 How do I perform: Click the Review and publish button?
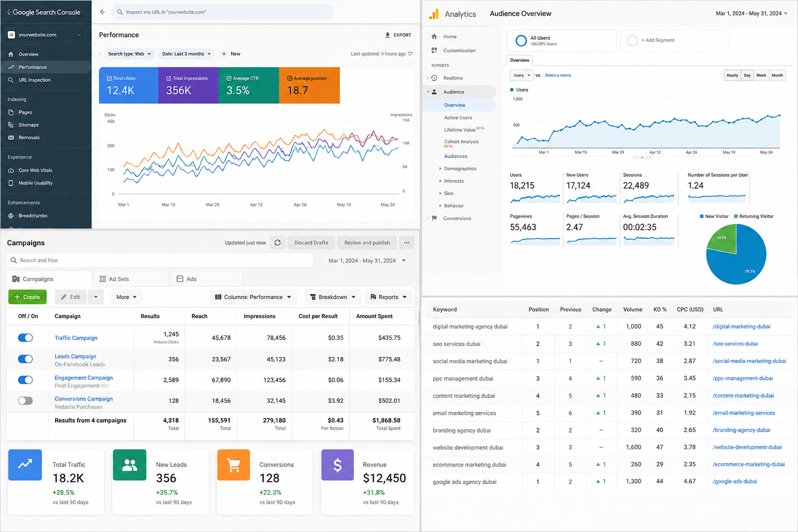367,243
